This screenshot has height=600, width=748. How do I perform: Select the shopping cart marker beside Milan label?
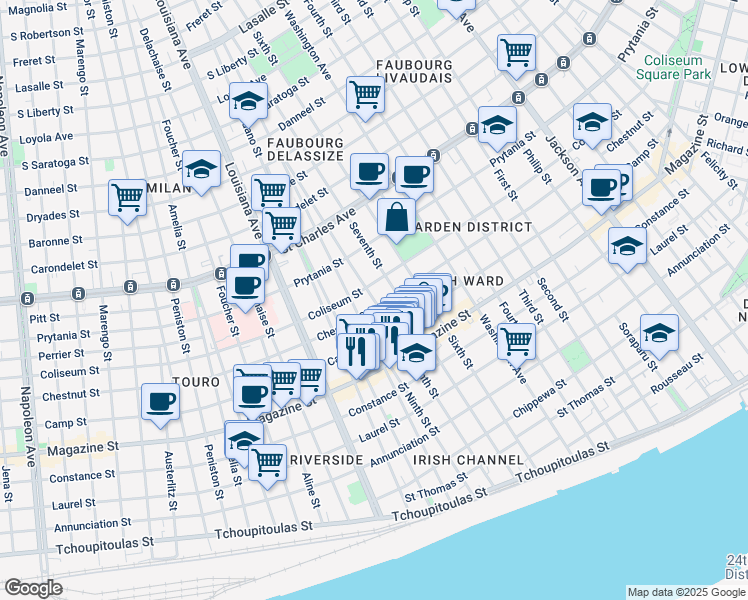pyautogui.click(x=128, y=197)
